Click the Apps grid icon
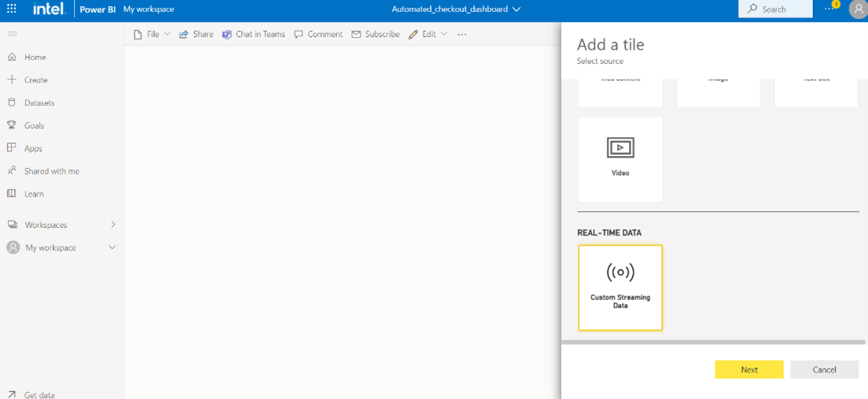868x399 pixels. click(12, 147)
